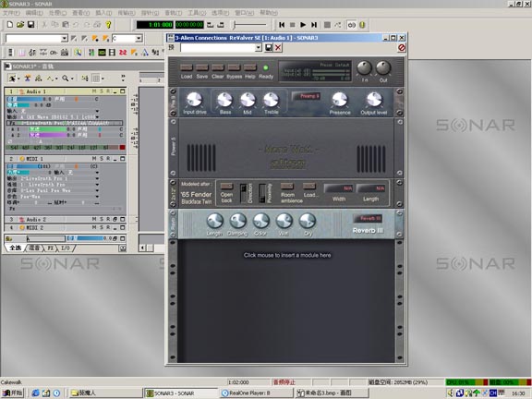The width and height of the screenshot is (532, 399).
Task: Open a project using the folder icon
Action: pyautogui.click(x=20, y=25)
